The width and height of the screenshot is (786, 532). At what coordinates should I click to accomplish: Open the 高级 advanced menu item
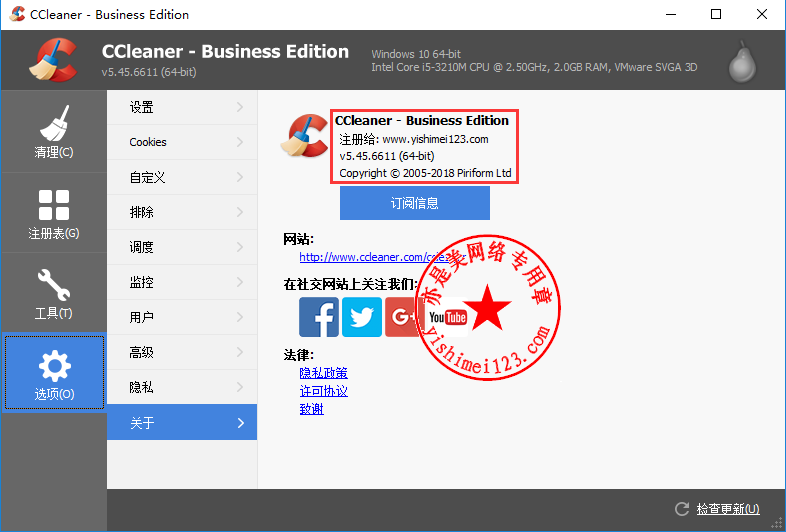click(182, 352)
